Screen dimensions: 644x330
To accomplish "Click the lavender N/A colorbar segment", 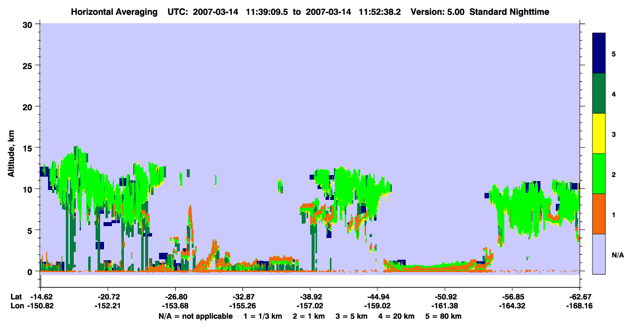I will 599,254.
